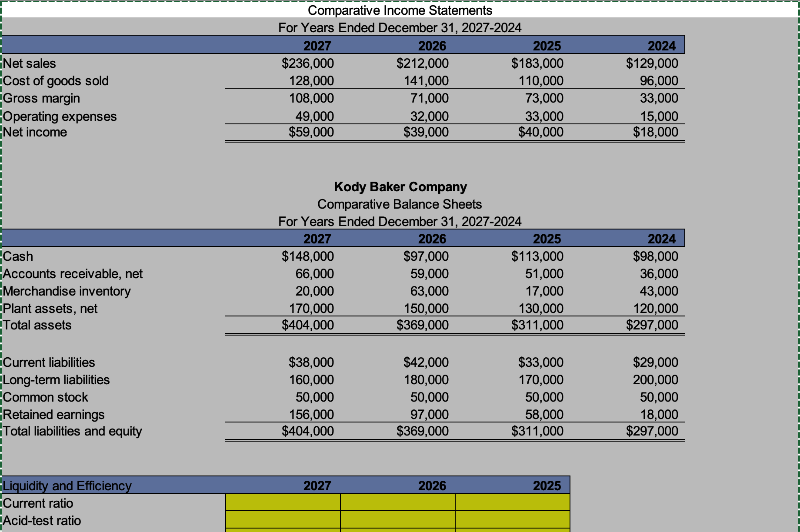Click Plant assets value 130,000
This screenshot has height=532, width=800.
click(x=541, y=309)
